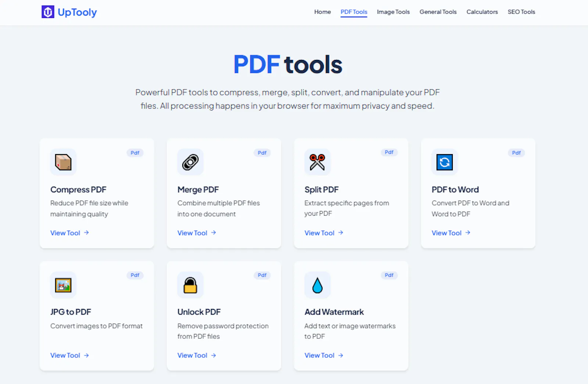Click 'Convert images to PDF format' text
This screenshot has height=384, width=588.
tap(96, 326)
